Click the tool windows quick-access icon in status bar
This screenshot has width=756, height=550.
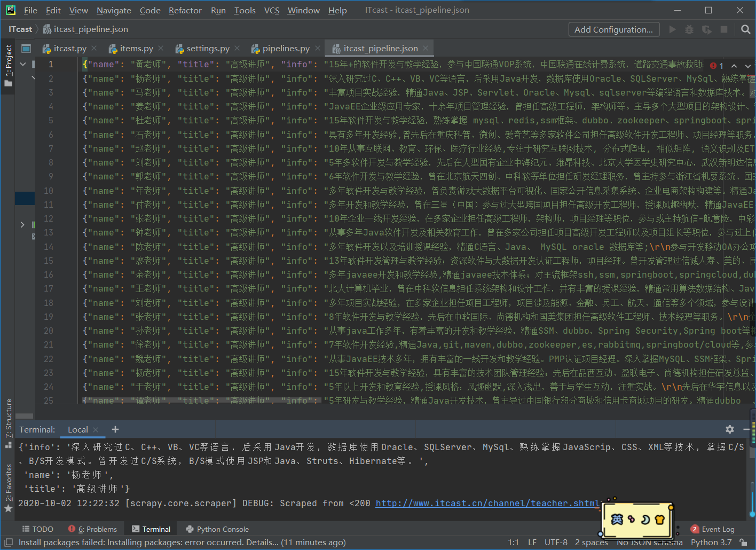click(x=9, y=543)
